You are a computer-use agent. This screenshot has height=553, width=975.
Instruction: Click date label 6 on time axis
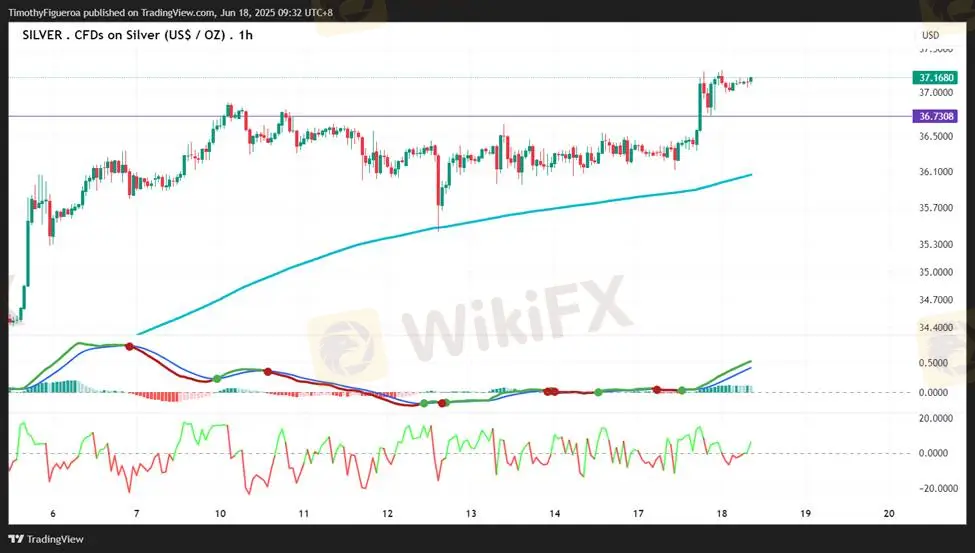53,514
